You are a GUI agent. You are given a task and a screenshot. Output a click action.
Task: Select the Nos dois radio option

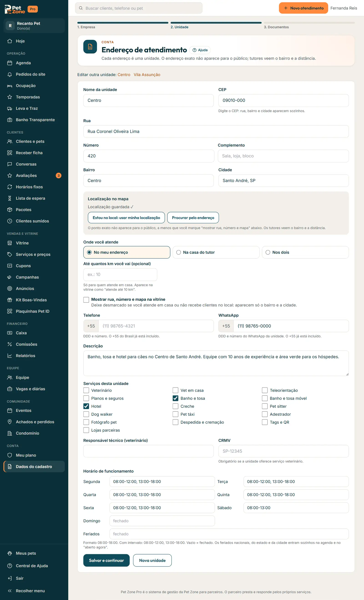point(305,252)
